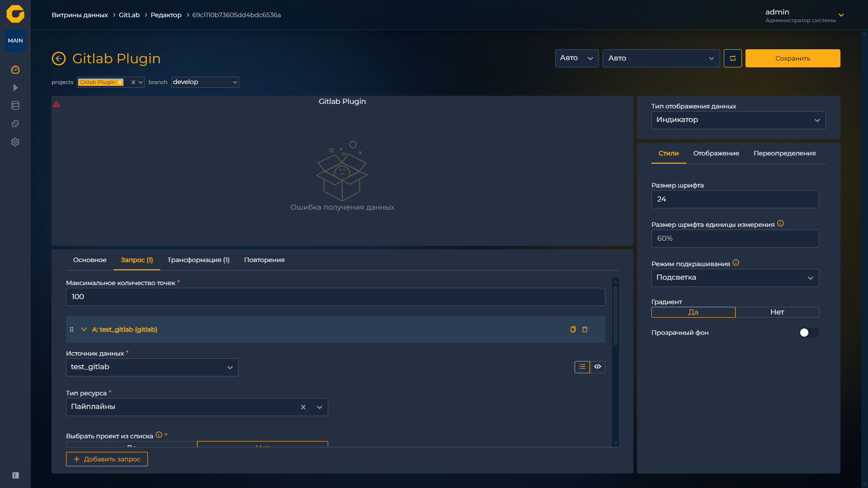The image size is (868, 488).
Task: Click Добавить запрос button
Action: tap(107, 459)
